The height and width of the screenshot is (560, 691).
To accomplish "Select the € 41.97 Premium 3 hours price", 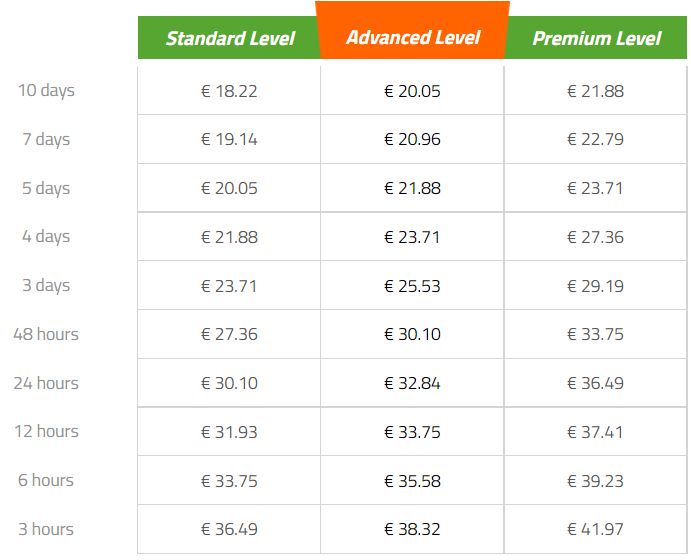I will (595, 529).
